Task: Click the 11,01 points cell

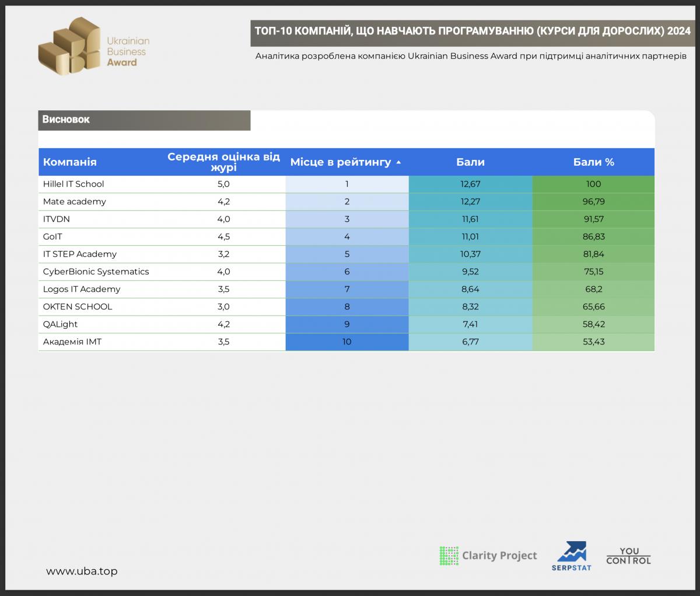Action: pyautogui.click(x=470, y=236)
